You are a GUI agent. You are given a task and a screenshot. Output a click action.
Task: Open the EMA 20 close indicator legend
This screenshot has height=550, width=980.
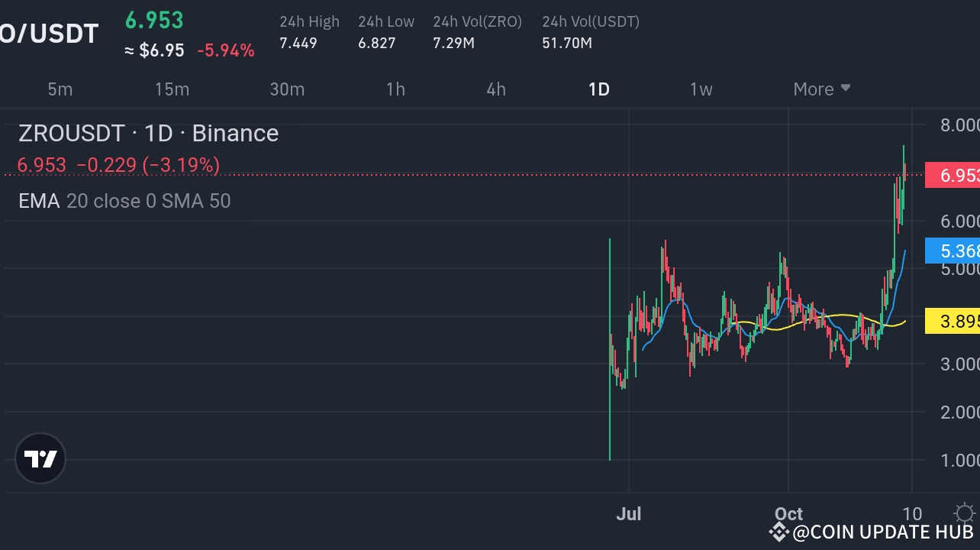(124, 201)
